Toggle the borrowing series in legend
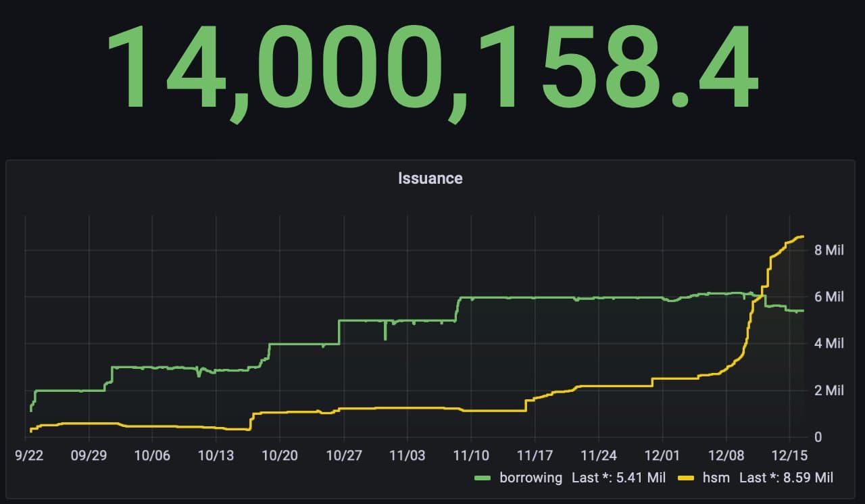This screenshot has width=865, height=504. tap(530, 478)
